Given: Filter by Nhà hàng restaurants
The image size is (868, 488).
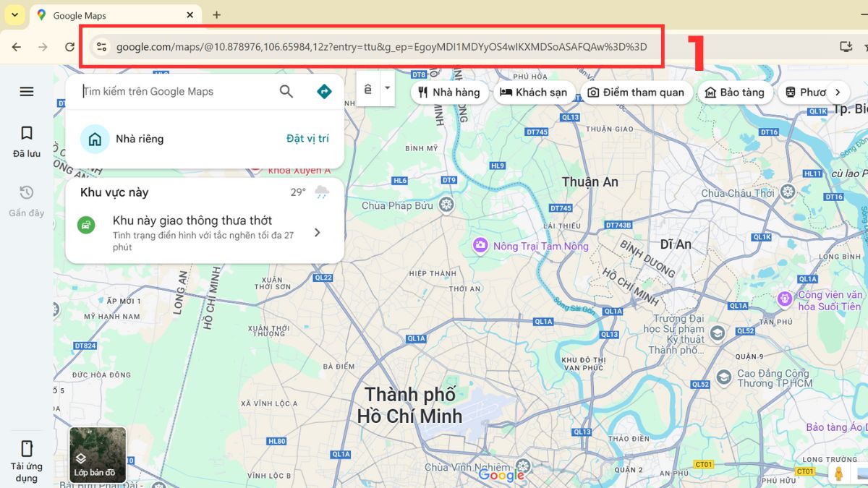Looking at the screenshot, I should pos(450,93).
